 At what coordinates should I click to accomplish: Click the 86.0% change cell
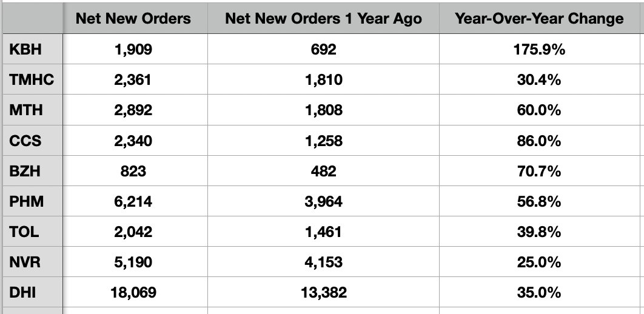pos(539,141)
